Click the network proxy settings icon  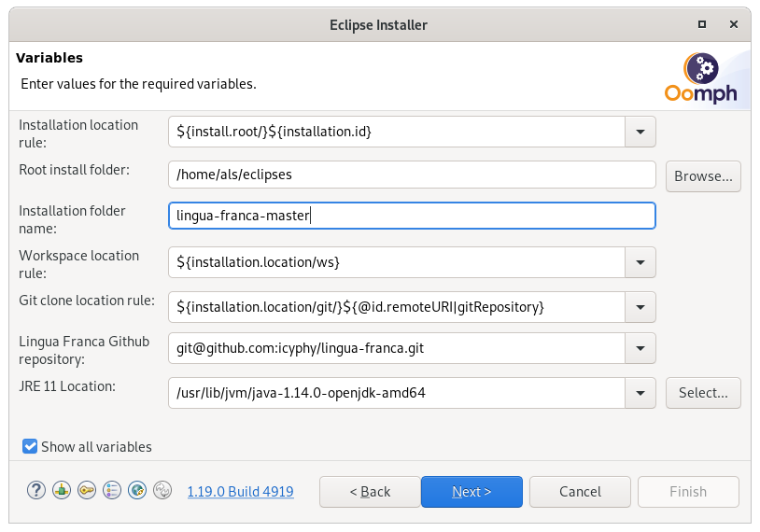(x=62, y=491)
